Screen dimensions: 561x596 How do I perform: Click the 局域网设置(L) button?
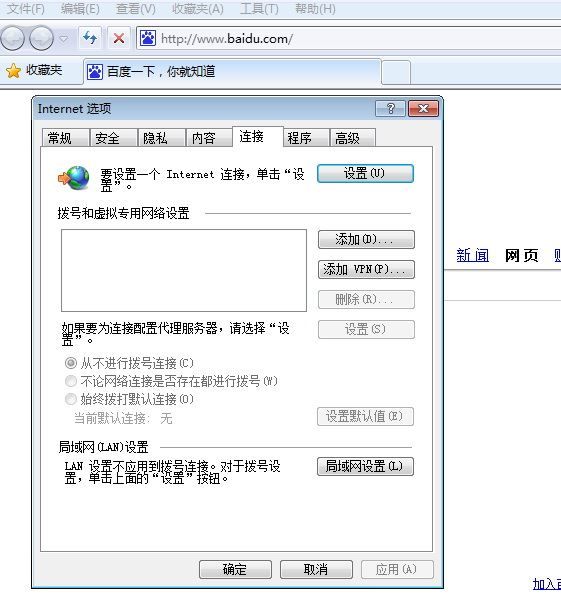click(x=365, y=466)
